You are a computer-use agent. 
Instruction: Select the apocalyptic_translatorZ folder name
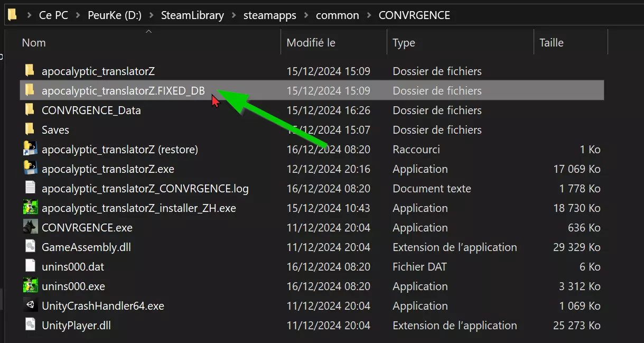98,71
